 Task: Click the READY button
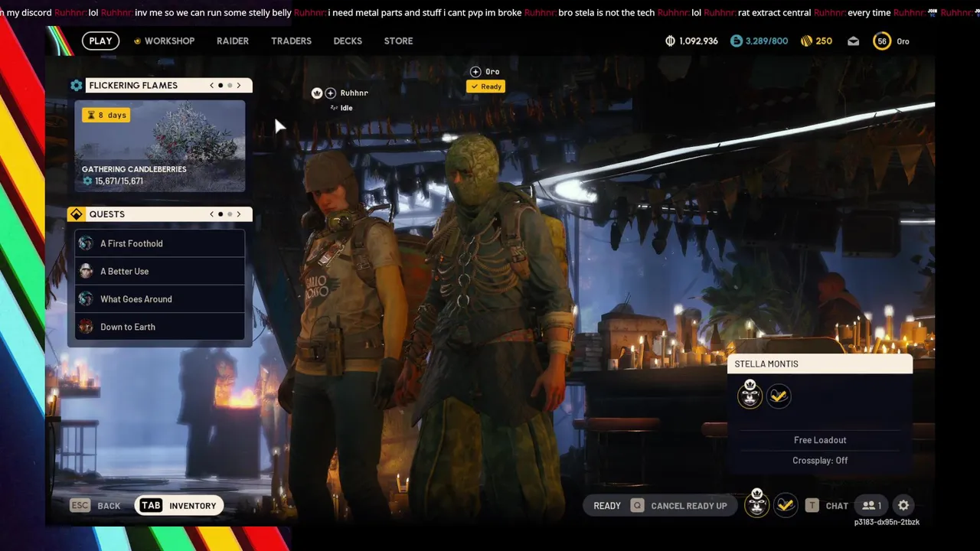pyautogui.click(x=607, y=506)
